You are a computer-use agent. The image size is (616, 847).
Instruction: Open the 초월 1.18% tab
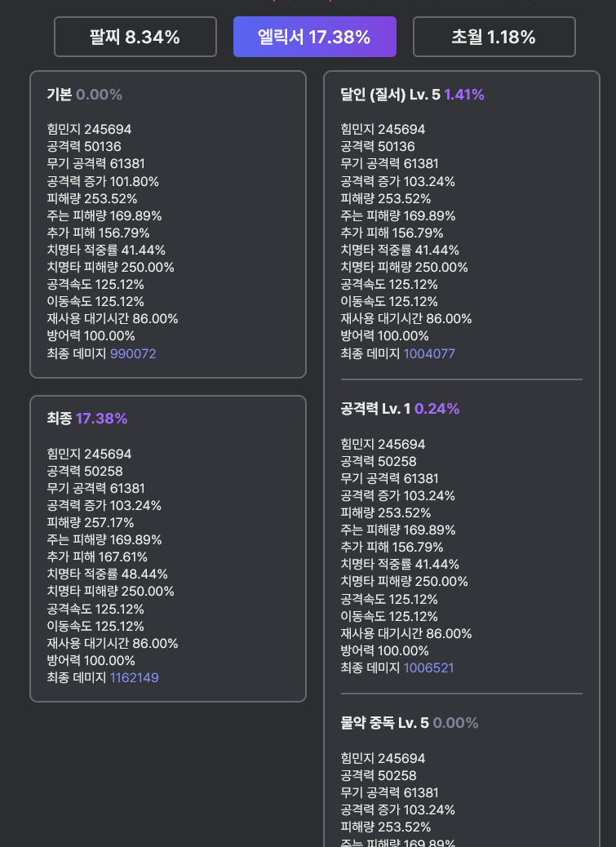[494, 37]
